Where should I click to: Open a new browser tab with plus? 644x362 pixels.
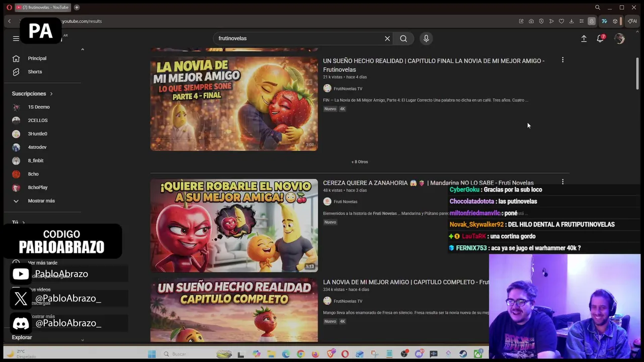pyautogui.click(x=77, y=8)
